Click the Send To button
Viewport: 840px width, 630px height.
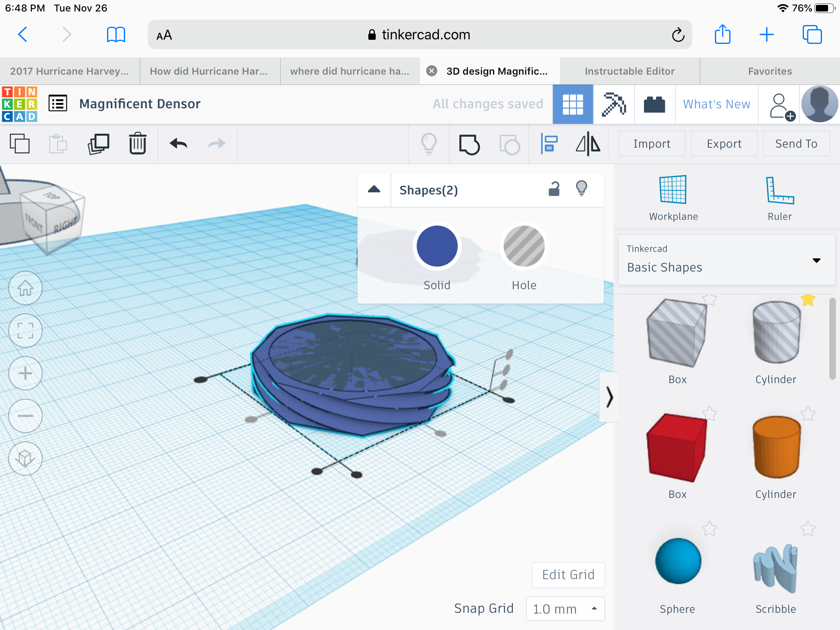pos(796,144)
